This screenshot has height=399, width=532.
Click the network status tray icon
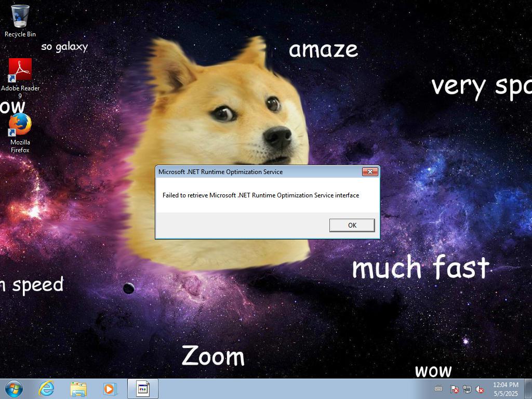pyautogui.click(x=467, y=389)
